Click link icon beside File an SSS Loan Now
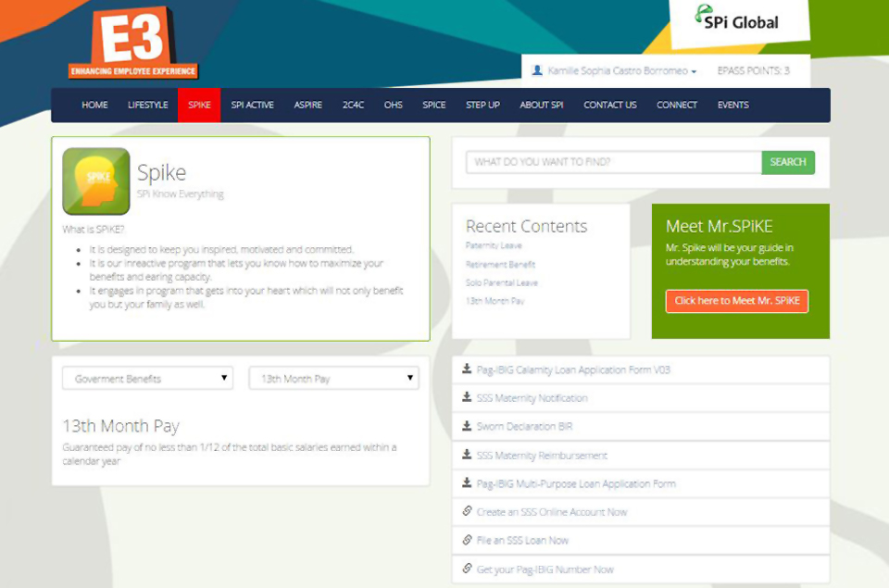 click(x=468, y=541)
